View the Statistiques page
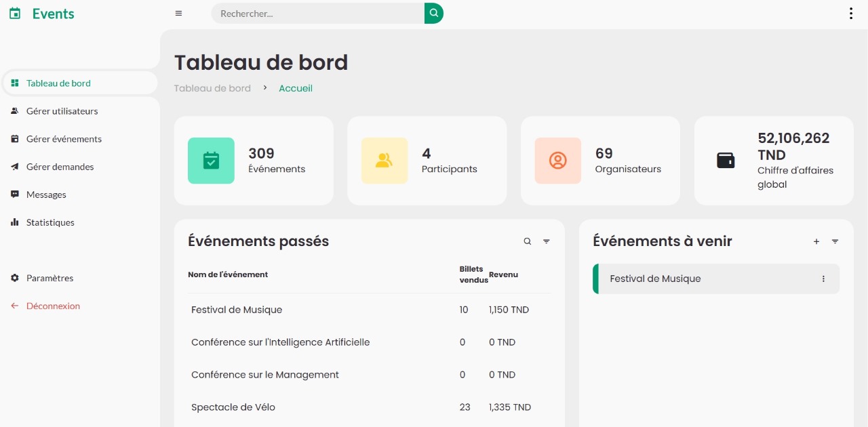868x427 pixels. pyautogui.click(x=80, y=222)
